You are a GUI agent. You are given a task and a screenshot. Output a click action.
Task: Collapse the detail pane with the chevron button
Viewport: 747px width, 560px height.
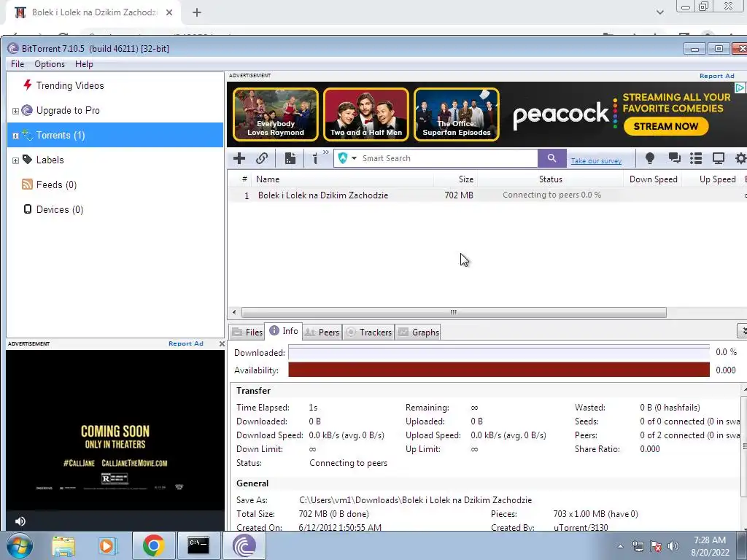tap(742, 330)
